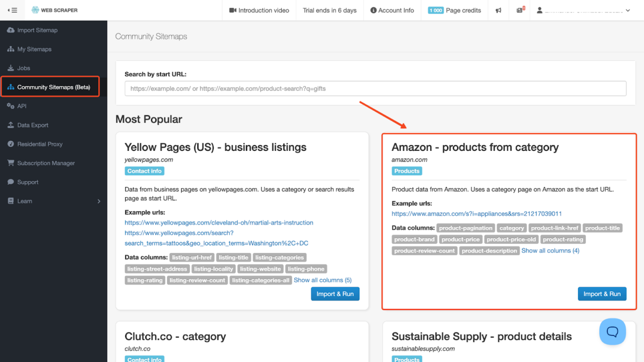644x362 pixels.
Task: Import & Run Amazon products sitemap
Action: pos(602,294)
